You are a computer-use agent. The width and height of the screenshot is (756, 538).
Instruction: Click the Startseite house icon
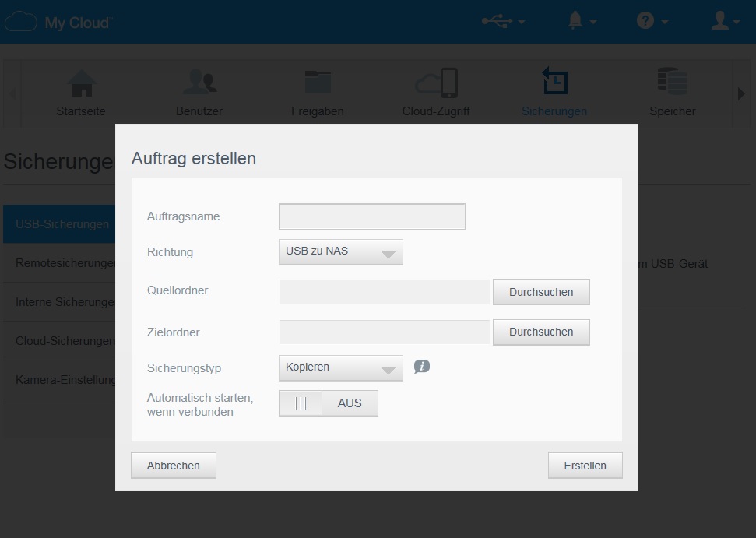point(81,83)
